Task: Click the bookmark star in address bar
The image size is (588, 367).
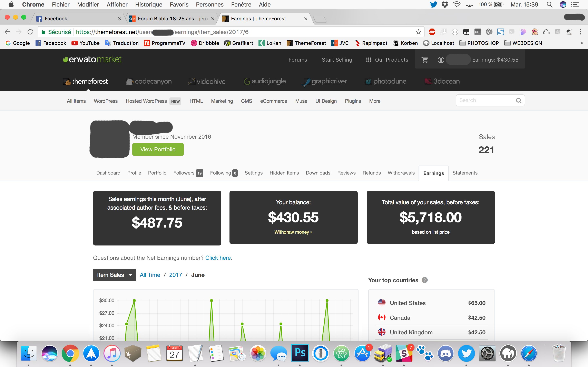Action: click(418, 32)
